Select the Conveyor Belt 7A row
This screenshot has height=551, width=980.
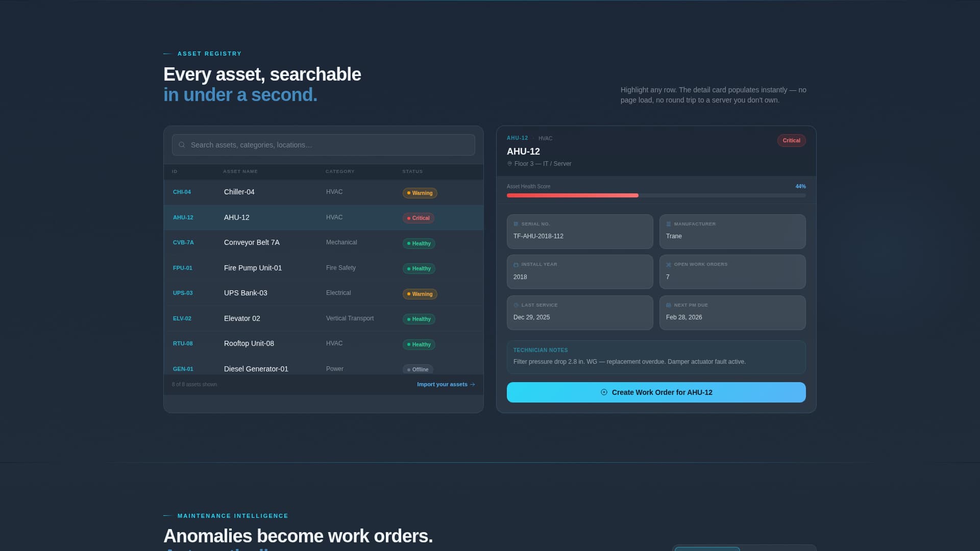click(x=324, y=243)
